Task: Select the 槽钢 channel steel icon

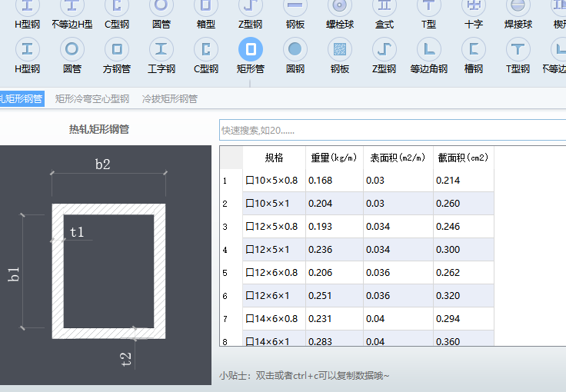Action: (474, 49)
